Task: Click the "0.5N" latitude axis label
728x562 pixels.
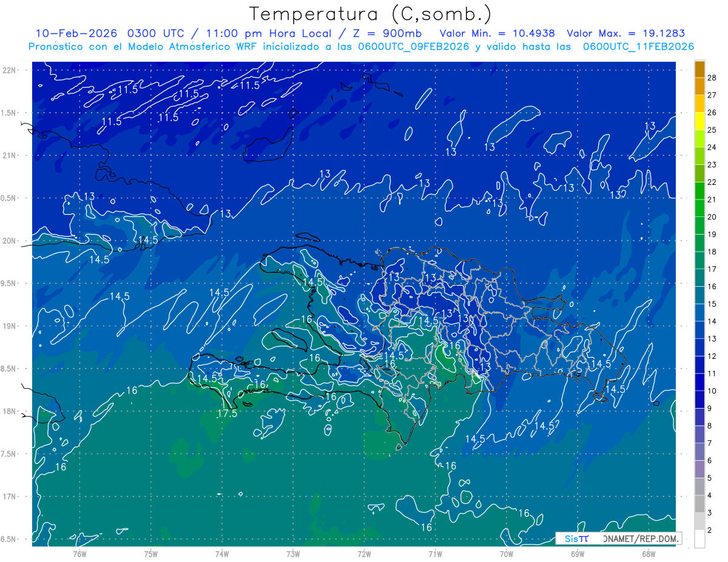Action: pyautogui.click(x=8, y=198)
